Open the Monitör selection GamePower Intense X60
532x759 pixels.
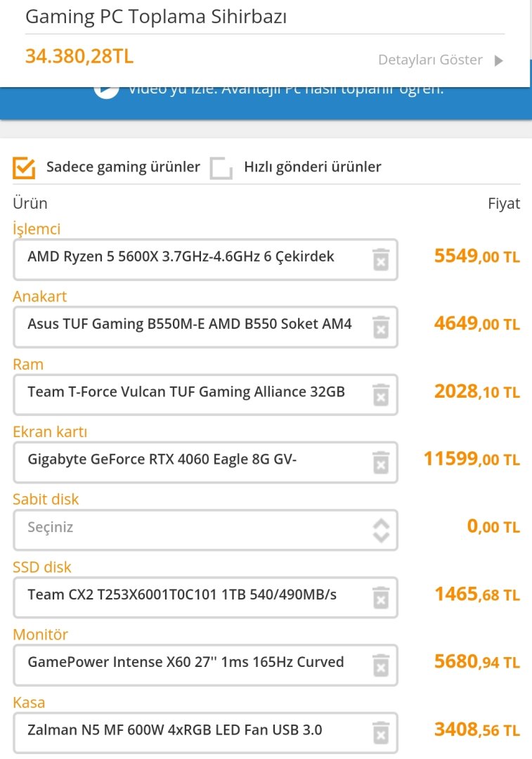coord(206,665)
